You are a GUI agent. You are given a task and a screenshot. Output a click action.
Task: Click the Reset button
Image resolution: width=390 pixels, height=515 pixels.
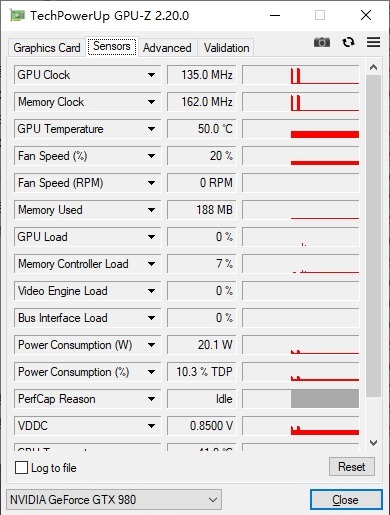point(352,467)
